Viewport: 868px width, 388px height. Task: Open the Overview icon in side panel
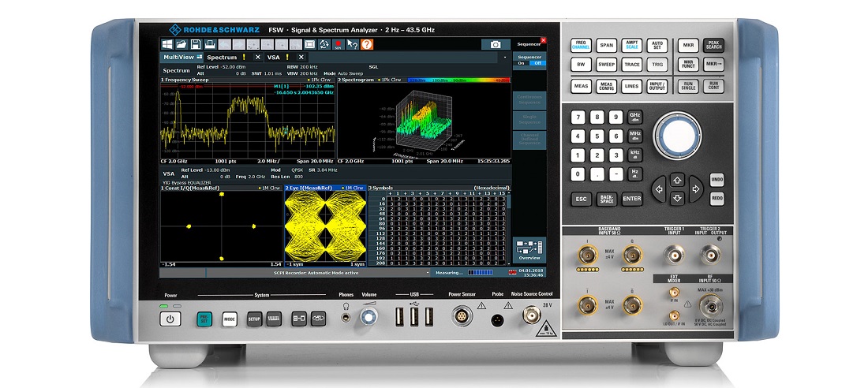[529, 250]
